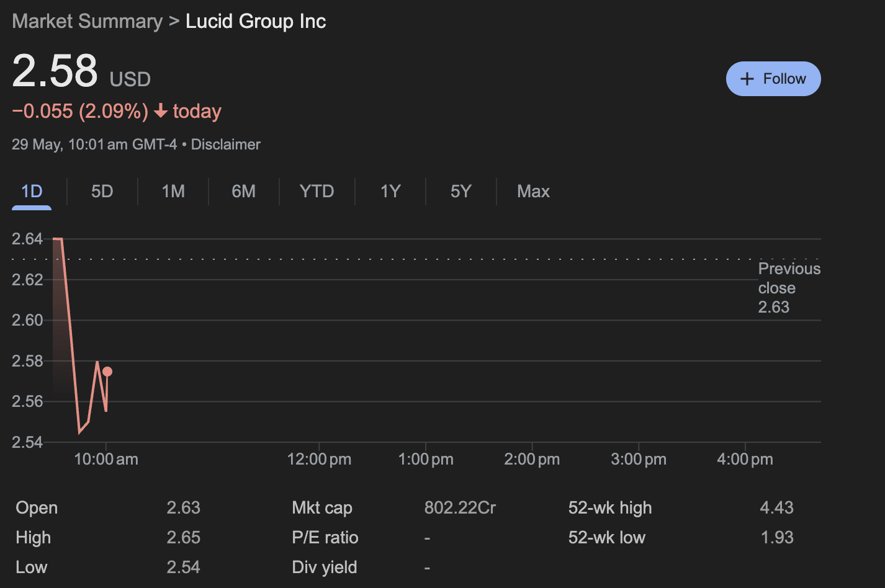Screen dimensions: 885x588
Task: Switch to the 5D tab
Action: pyautogui.click(x=102, y=191)
